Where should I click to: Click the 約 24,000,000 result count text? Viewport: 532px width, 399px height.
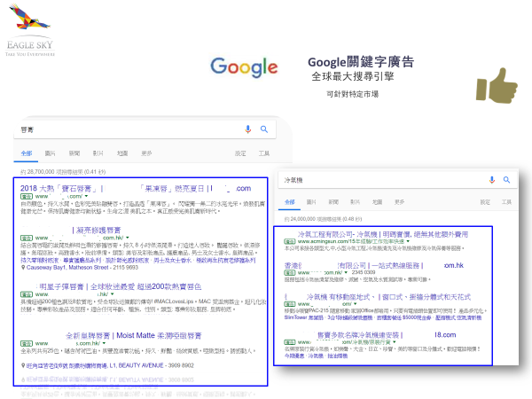click(x=323, y=219)
